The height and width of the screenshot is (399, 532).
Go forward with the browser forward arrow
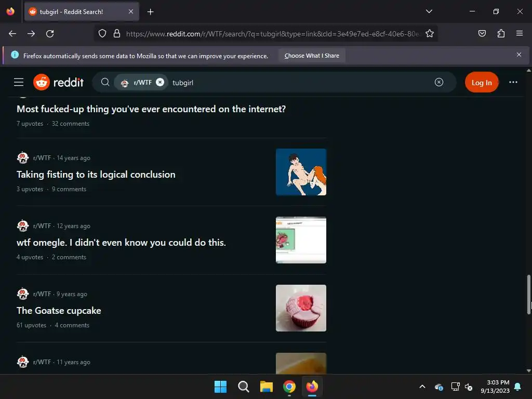click(x=31, y=34)
